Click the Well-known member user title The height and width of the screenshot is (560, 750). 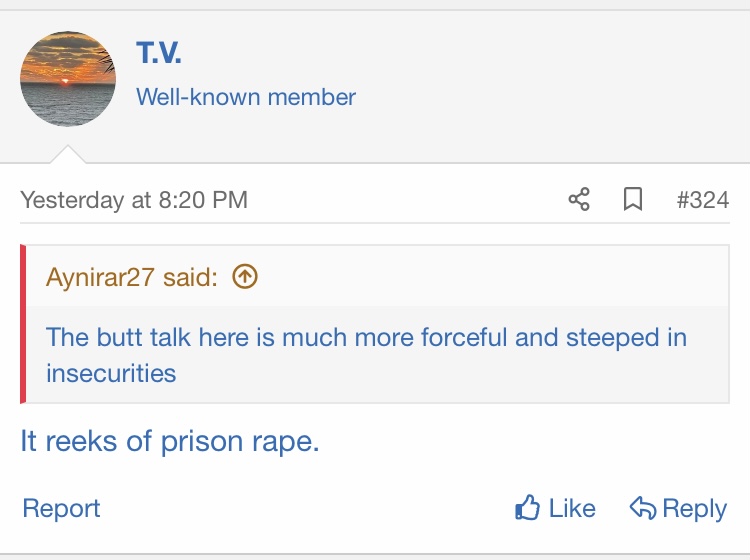(246, 97)
